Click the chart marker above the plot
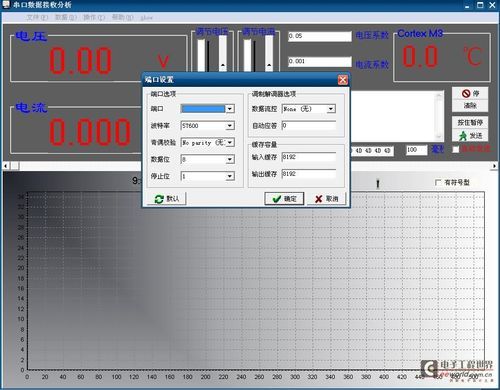This screenshot has height=390, width=500. pyautogui.click(x=378, y=183)
